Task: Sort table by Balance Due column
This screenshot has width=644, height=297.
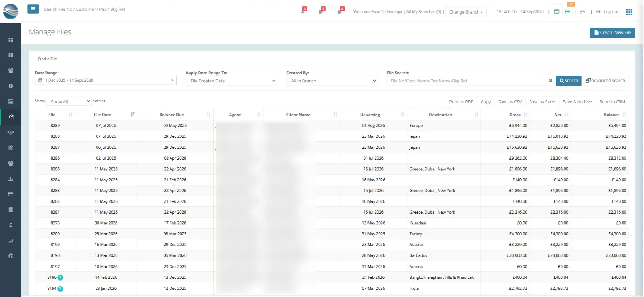Action: pyautogui.click(x=175, y=115)
